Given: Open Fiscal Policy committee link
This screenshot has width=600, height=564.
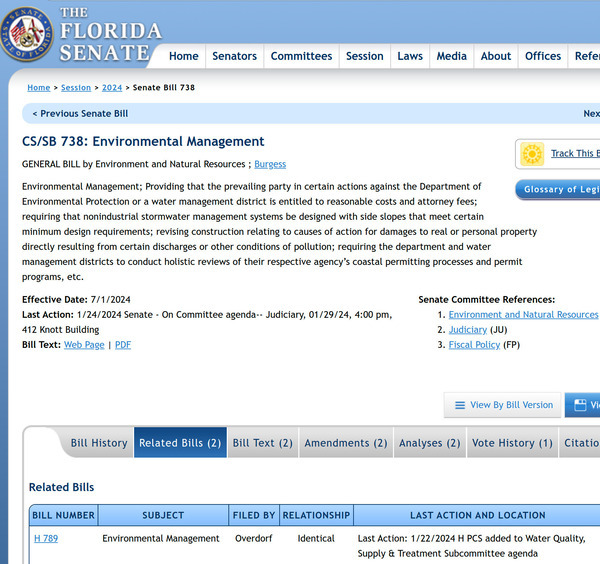Looking at the screenshot, I should 474,345.
